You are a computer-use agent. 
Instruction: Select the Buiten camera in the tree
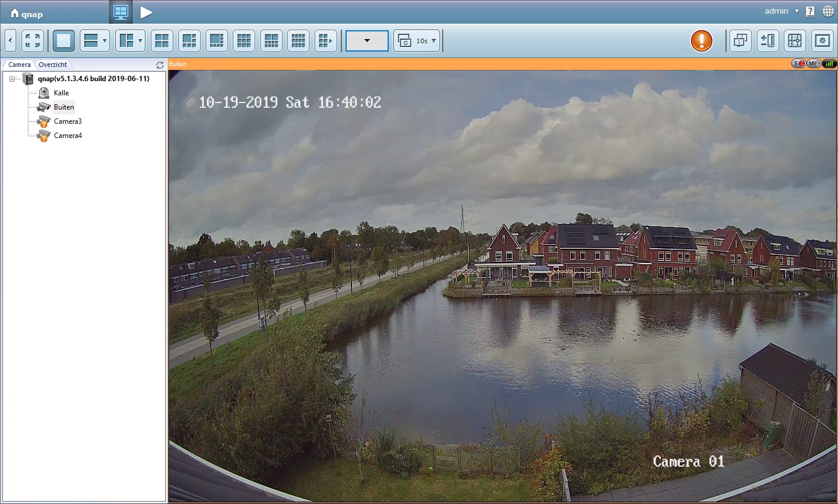pos(63,107)
